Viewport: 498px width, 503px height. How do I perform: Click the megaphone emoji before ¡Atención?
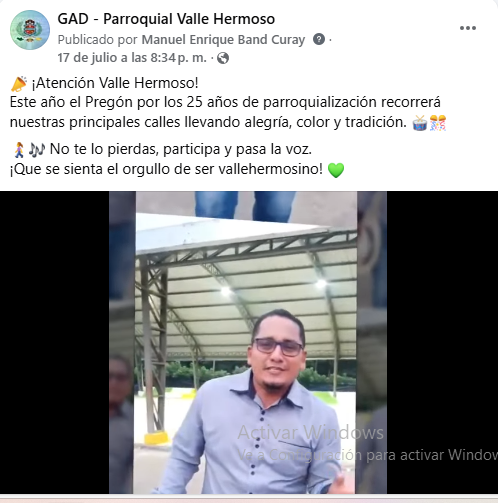pyautogui.click(x=19, y=84)
